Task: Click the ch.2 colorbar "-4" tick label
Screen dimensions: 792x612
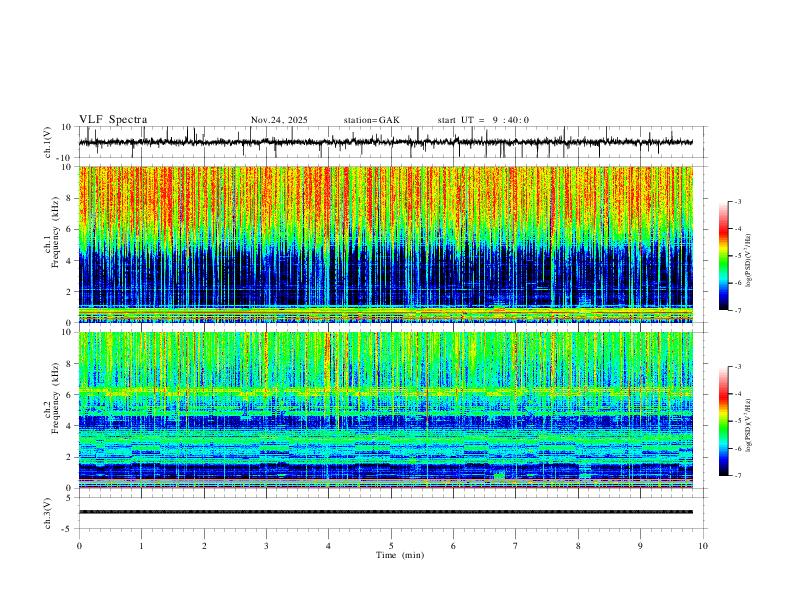Action: 737,394
